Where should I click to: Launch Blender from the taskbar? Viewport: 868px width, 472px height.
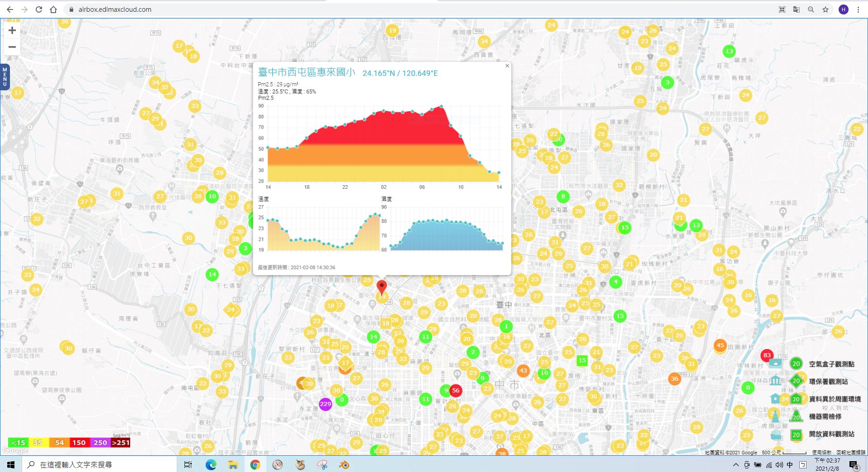coord(344,464)
